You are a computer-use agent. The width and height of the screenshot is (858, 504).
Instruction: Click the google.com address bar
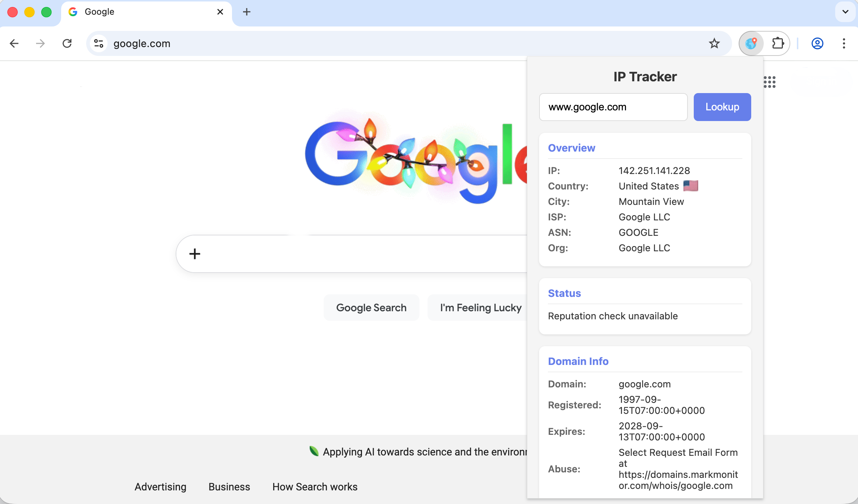(409, 43)
